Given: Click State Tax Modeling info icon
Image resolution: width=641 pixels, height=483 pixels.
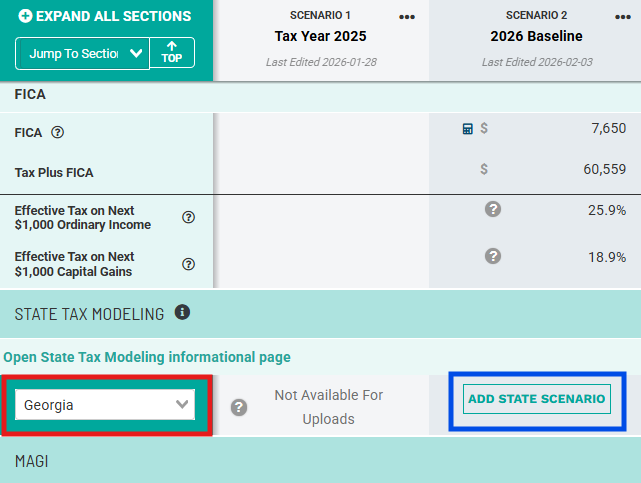Looking at the screenshot, I should 182,313.
